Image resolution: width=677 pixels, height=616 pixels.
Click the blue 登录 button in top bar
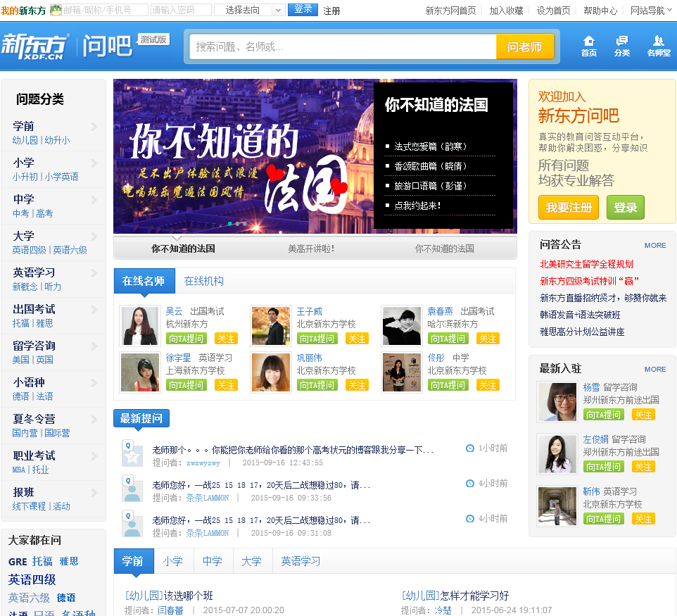pos(303,9)
